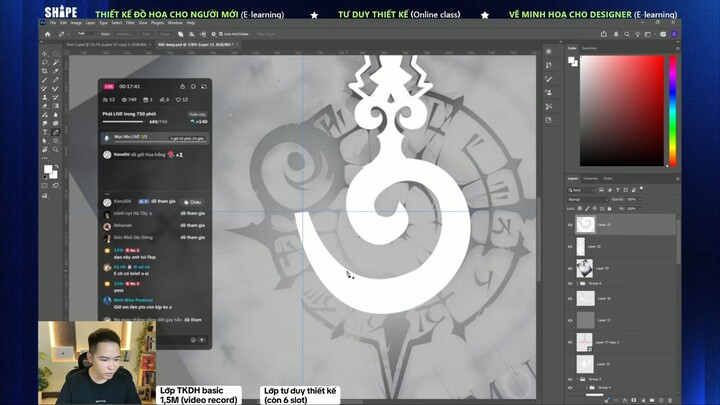Click the layer style fx icon
The height and width of the screenshot is (405, 720).
625,400
